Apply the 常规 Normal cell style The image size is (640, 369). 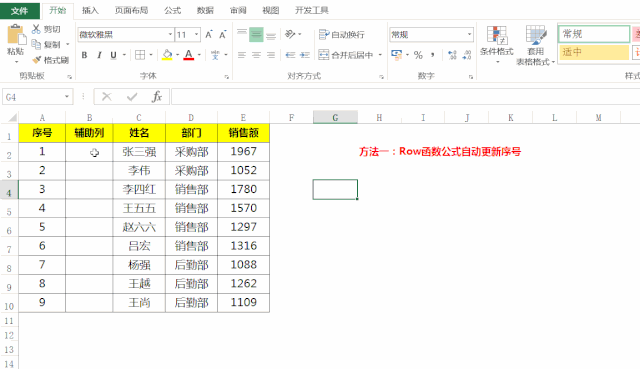(x=594, y=34)
